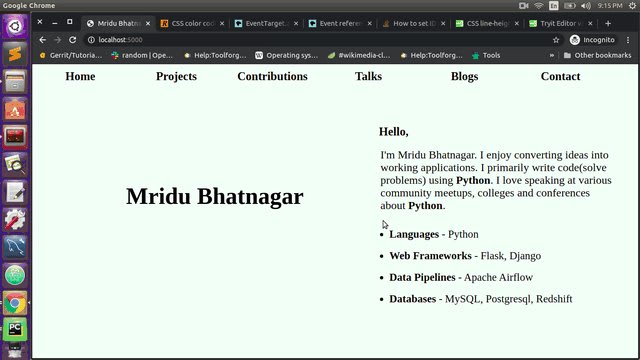Show hidden bookmarks via double chevron
Image resolution: width=640 pixels, height=360 pixels.
pyautogui.click(x=552, y=55)
